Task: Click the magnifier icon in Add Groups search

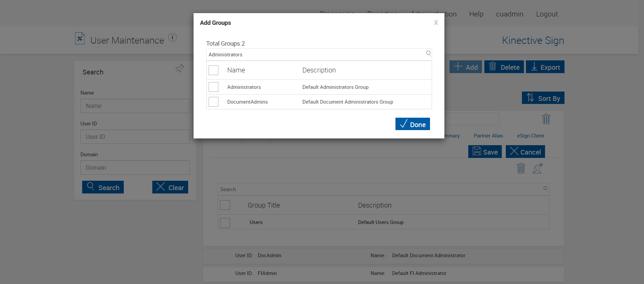Action: point(428,53)
